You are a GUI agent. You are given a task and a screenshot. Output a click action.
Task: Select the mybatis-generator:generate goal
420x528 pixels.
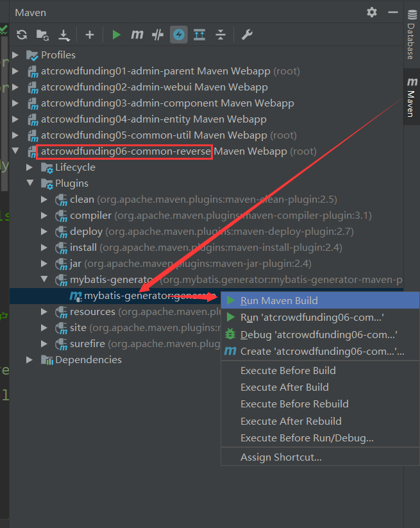click(x=150, y=296)
